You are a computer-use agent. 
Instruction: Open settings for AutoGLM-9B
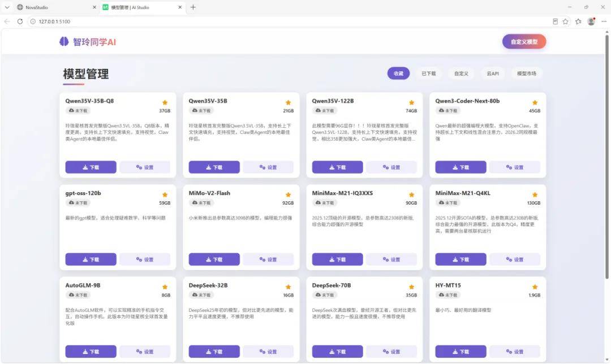click(x=145, y=352)
